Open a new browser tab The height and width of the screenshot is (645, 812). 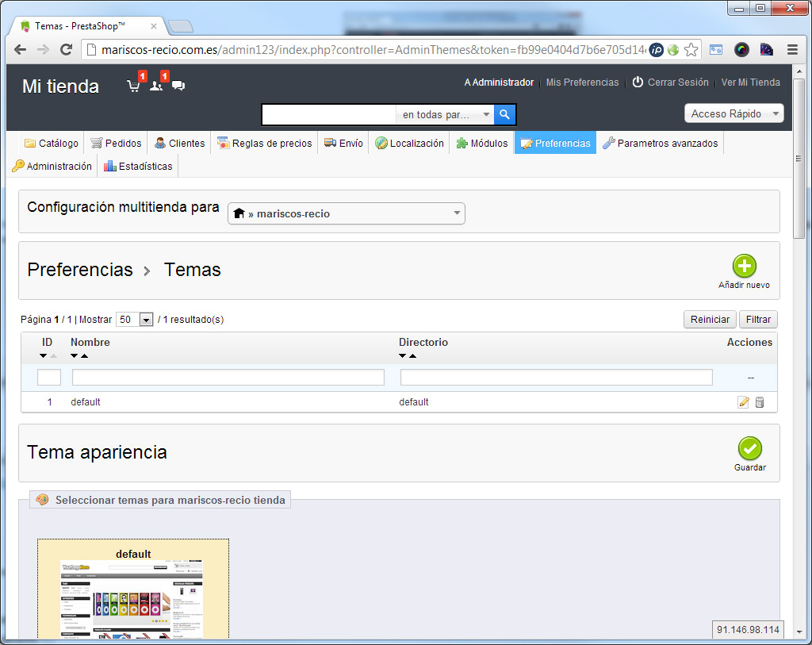[x=181, y=26]
